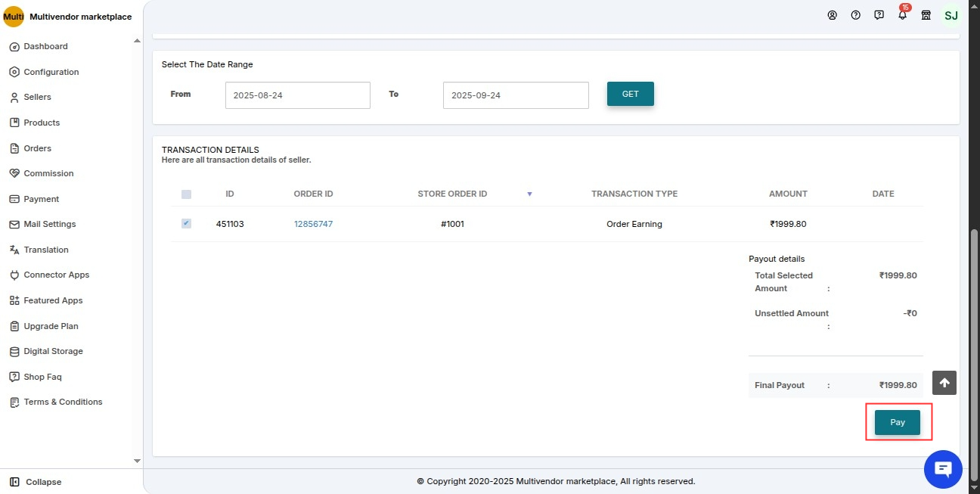980x494 pixels.
Task: Open the user profile icon in header
Action: [x=833, y=15]
